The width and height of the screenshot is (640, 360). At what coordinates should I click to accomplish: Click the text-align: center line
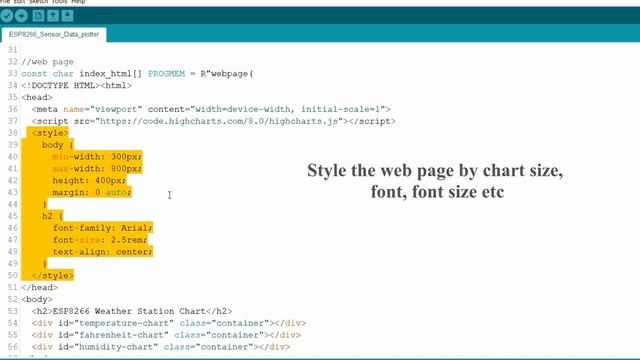[x=102, y=251]
